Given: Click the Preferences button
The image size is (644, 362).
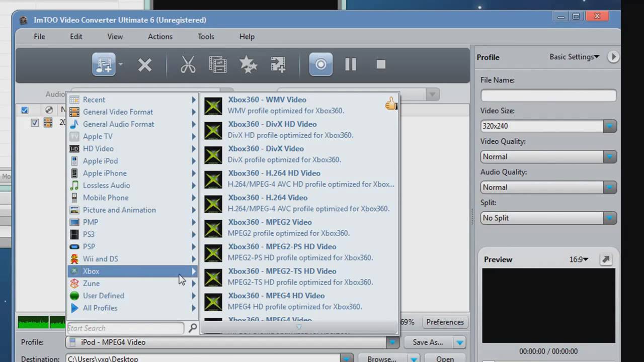Looking at the screenshot, I should (x=445, y=322).
